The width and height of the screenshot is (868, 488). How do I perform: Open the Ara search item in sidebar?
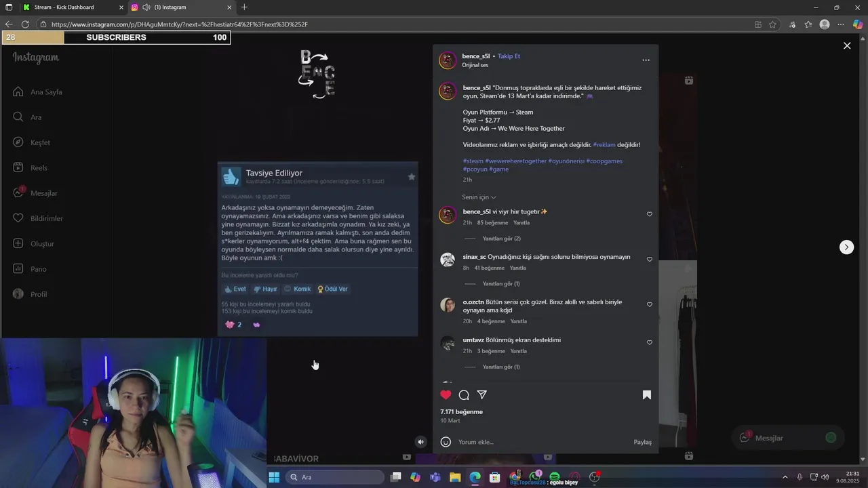(x=27, y=117)
